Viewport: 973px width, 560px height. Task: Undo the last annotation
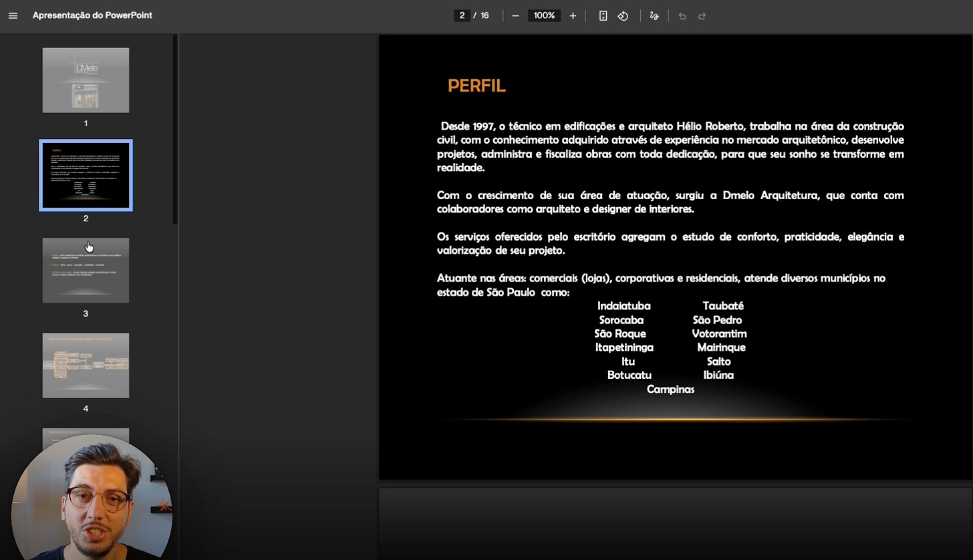point(682,15)
